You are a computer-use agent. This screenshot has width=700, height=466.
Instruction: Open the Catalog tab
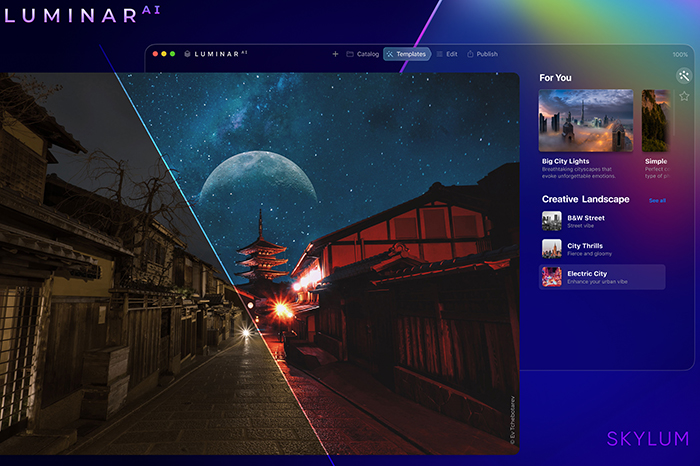pyautogui.click(x=362, y=54)
